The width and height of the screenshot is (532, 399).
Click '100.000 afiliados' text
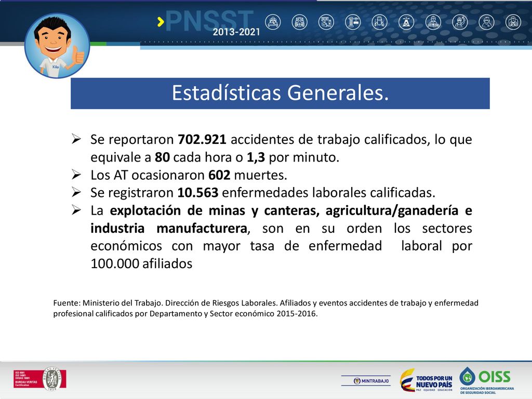click(141, 263)
